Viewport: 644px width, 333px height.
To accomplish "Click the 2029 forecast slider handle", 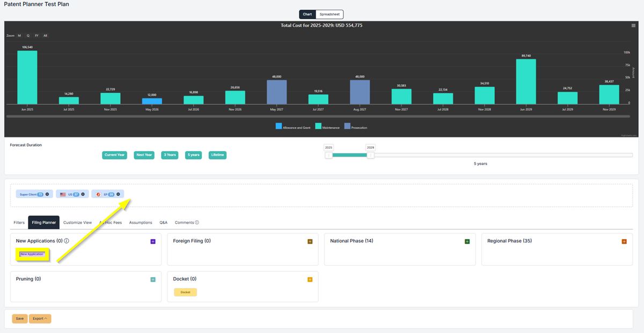I will (x=370, y=155).
